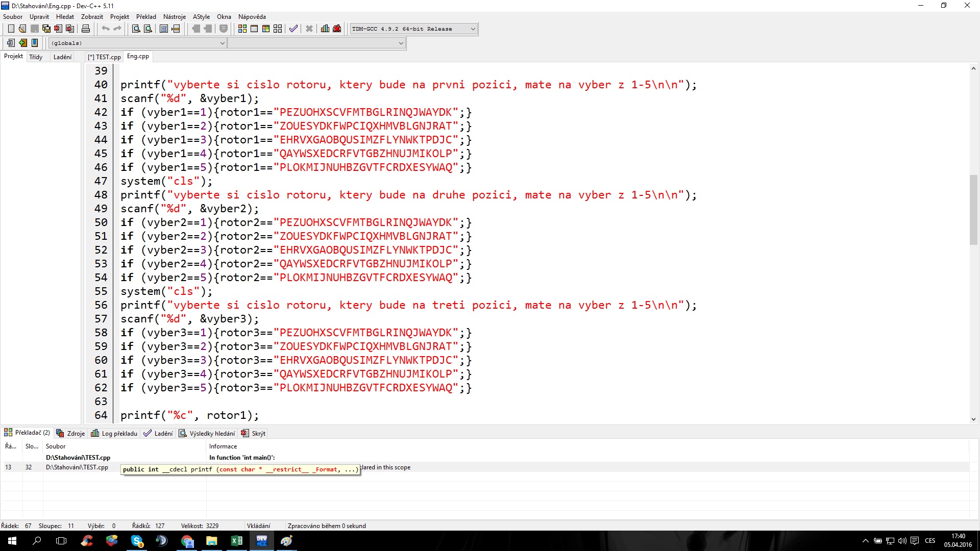This screenshot has height=551, width=980.
Task: Click the purple Syntax Check checkmark icon
Action: coord(293,29)
